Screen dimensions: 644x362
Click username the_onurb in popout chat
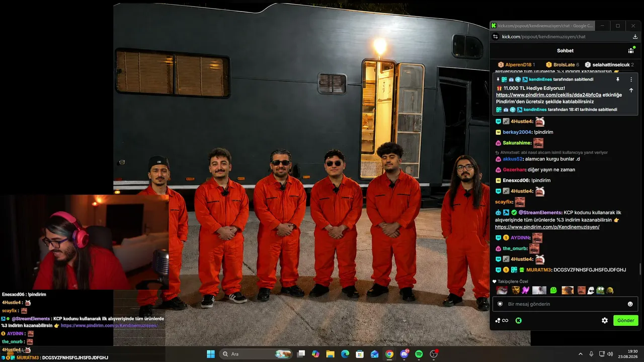pyautogui.click(x=515, y=248)
